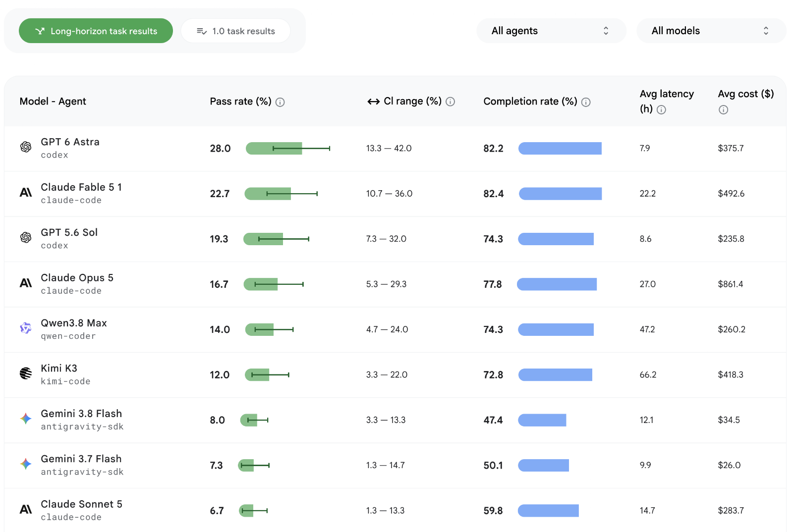Open the All agents dropdown
This screenshot has width=793, height=532.
(551, 31)
